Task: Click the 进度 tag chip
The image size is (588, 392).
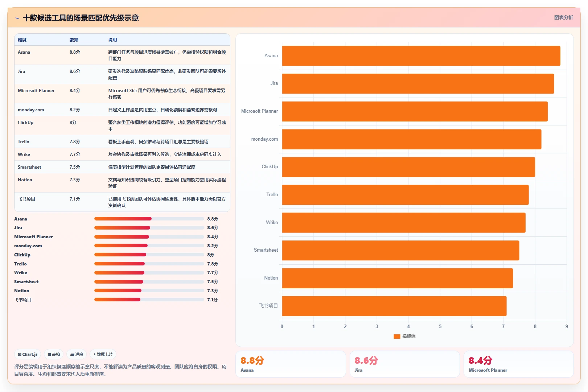Action: coord(77,354)
